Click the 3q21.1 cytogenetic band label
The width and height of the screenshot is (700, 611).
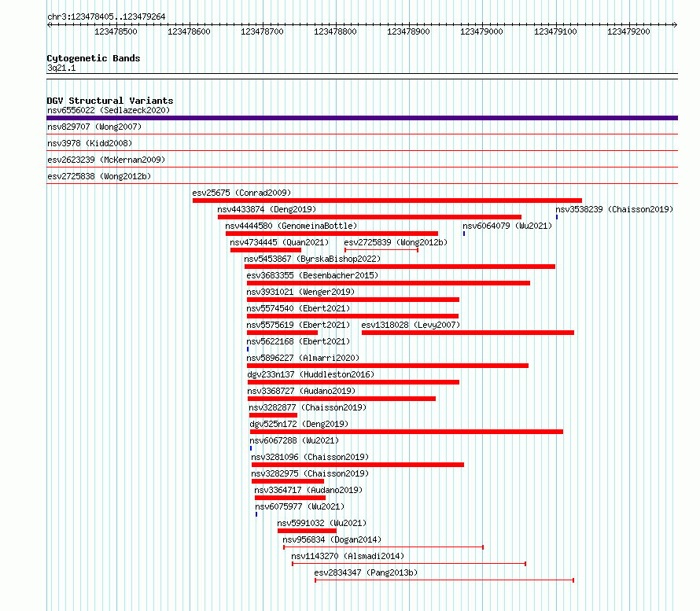tap(61, 68)
